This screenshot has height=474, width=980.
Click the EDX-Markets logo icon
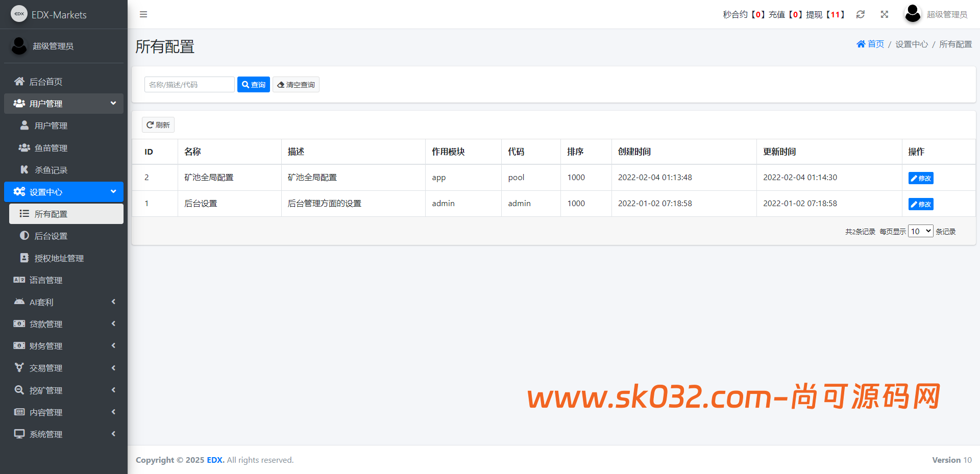pos(19,14)
